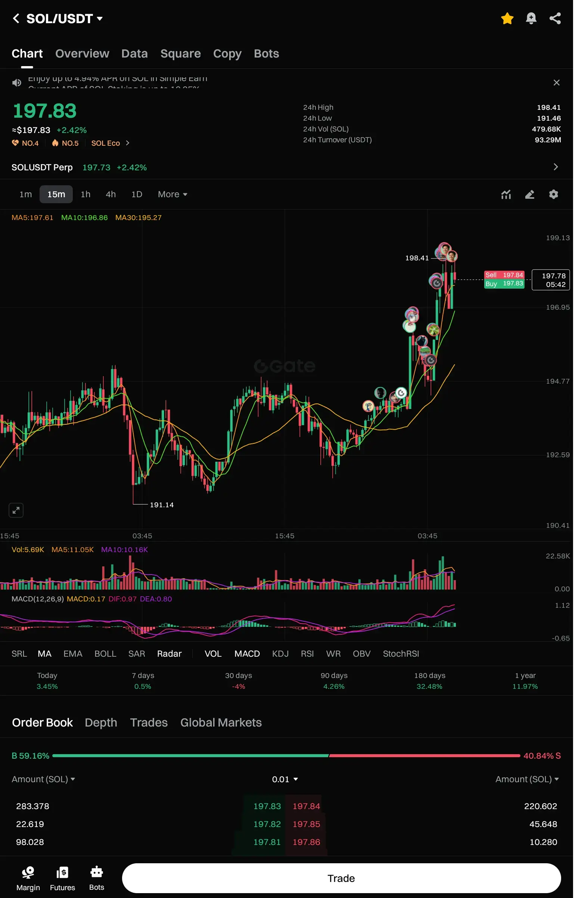Tap the NO.5 hot ranking badge

click(65, 143)
